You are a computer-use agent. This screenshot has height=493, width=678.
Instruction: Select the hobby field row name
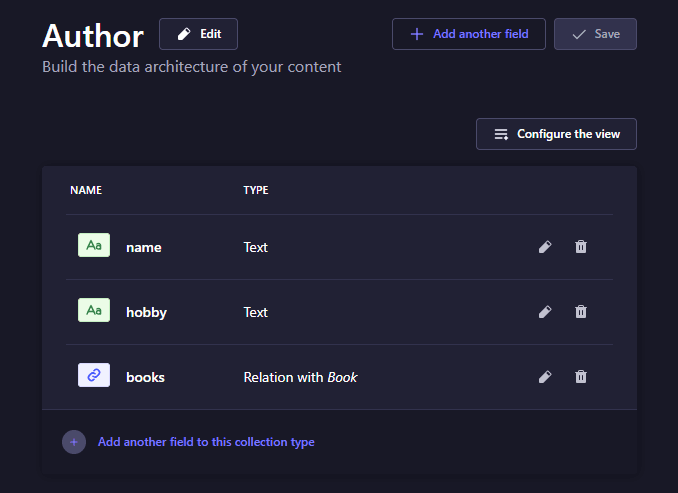[x=146, y=313]
